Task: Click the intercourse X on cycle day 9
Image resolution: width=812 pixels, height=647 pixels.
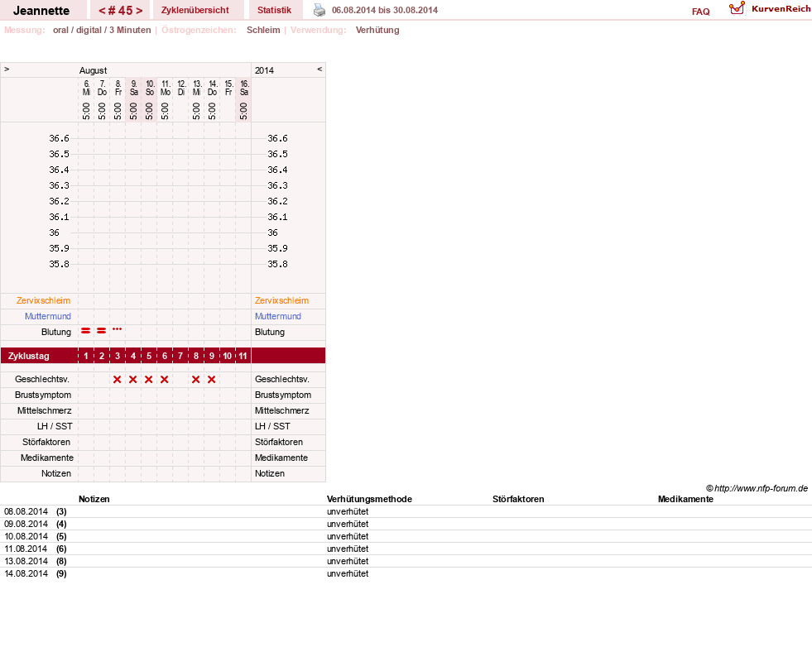Action: pyautogui.click(x=212, y=380)
